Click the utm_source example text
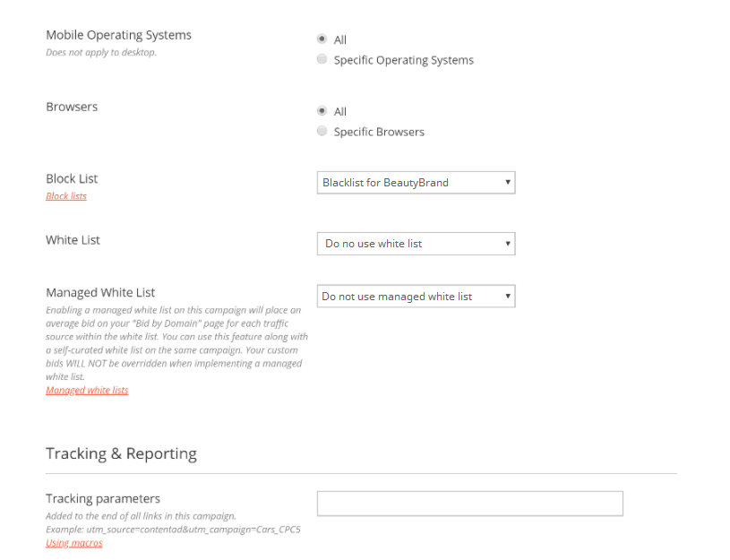 click(x=173, y=530)
